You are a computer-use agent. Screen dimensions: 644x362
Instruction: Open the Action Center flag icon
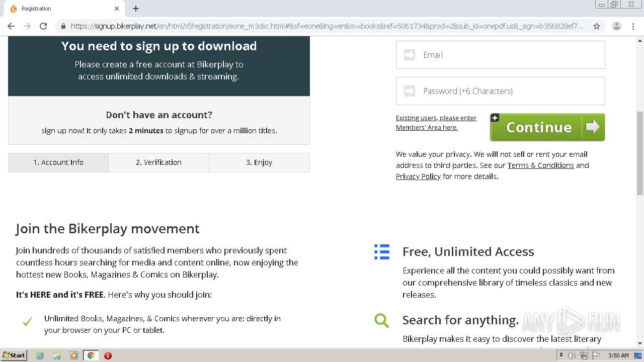click(596, 355)
